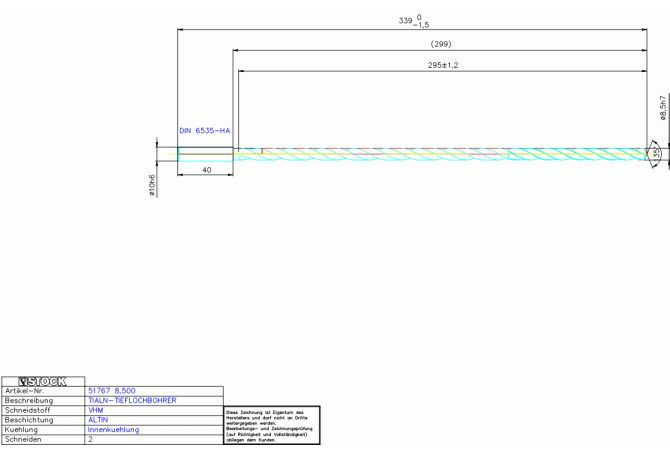Image resolution: width=670 pixels, height=460 pixels.
Task: Click the ownership notice text box
Action: coord(272,425)
